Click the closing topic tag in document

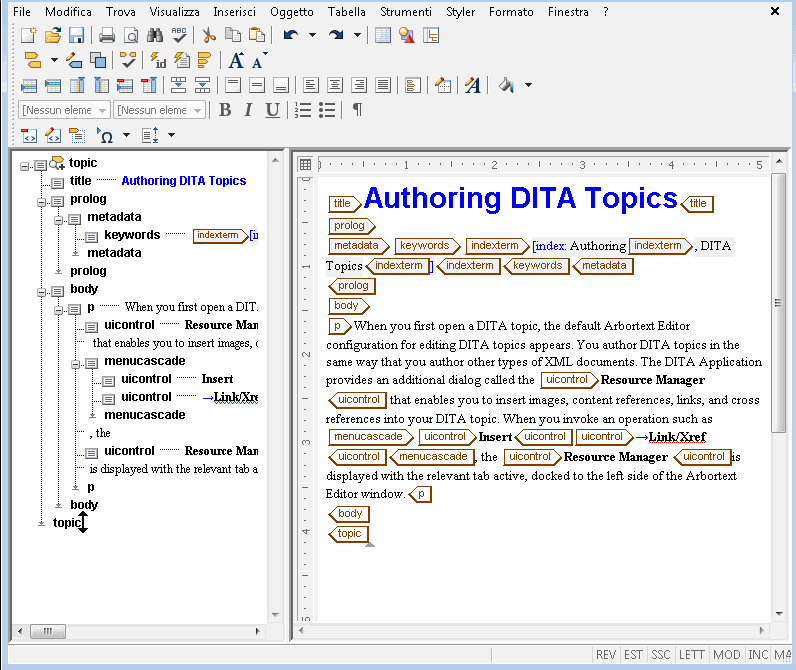click(x=349, y=533)
